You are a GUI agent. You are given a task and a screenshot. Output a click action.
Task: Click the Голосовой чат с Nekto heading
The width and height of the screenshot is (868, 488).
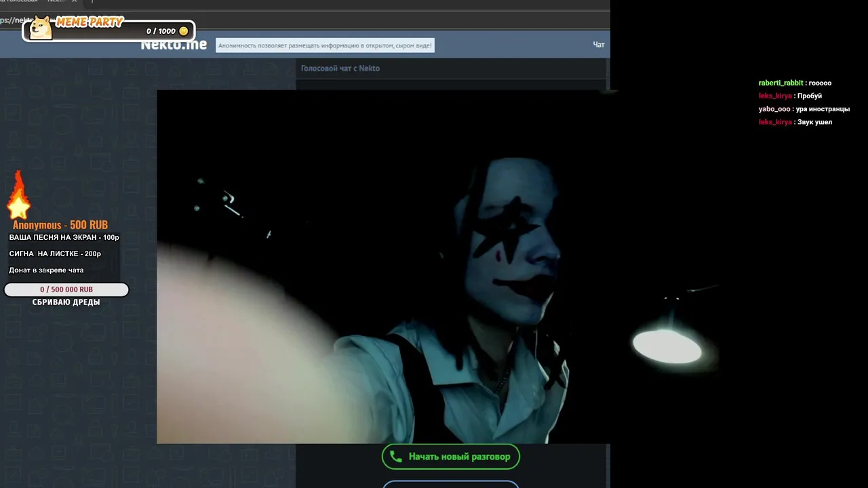[340, 68]
